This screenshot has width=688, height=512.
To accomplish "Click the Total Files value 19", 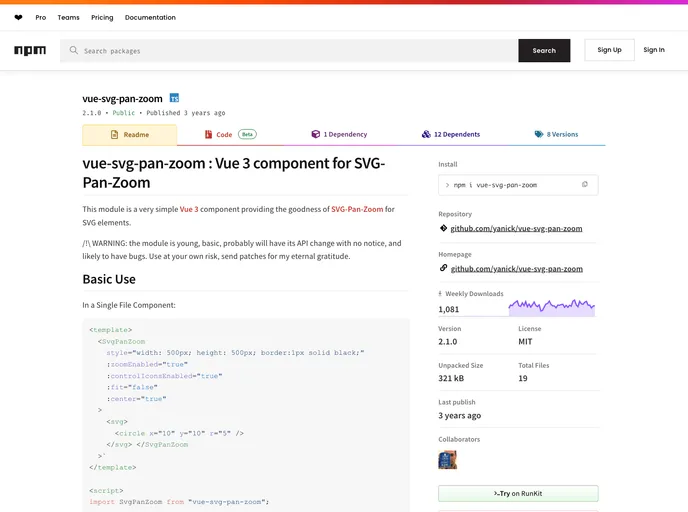I will point(523,378).
